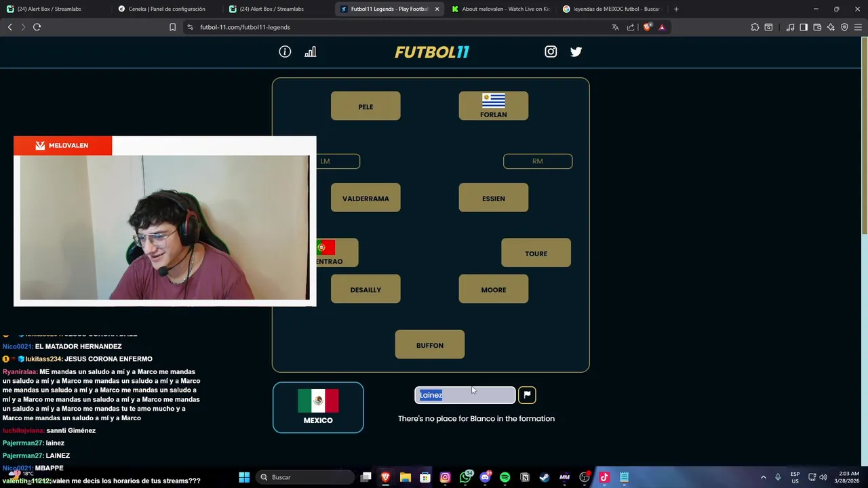Open Steam from the taskbar
The height and width of the screenshot is (488, 868).
pyautogui.click(x=544, y=477)
